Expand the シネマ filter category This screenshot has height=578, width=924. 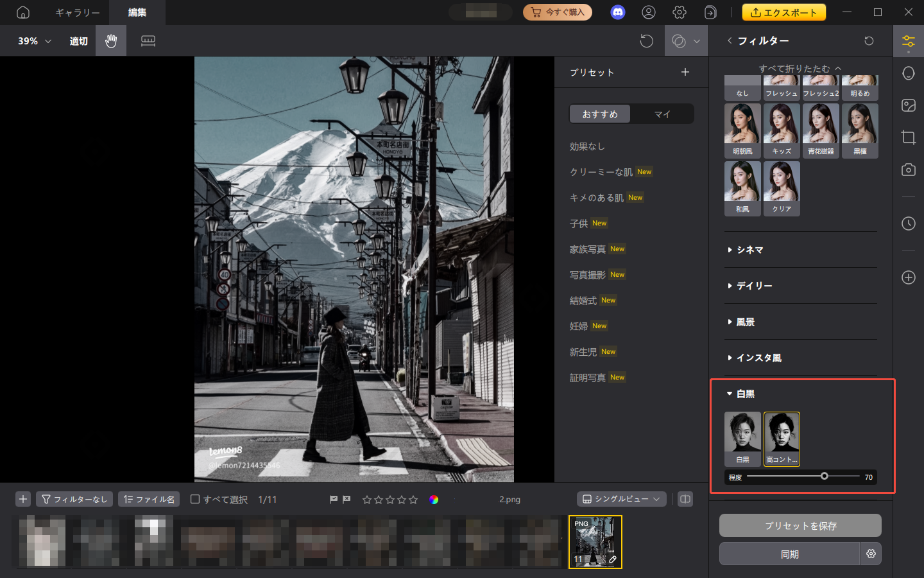(749, 250)
